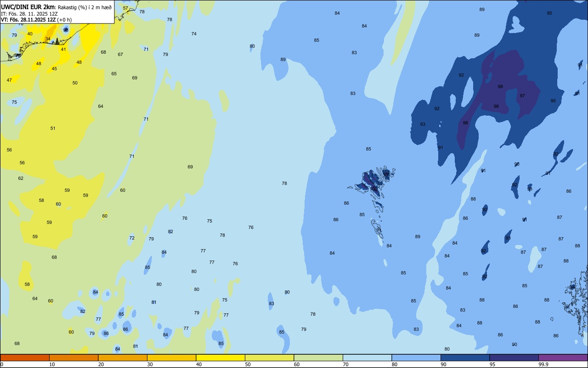Click the bright yellow 40–50 legend swatch
The width and height of the screenshot is (588, 368).
[220, 357]
